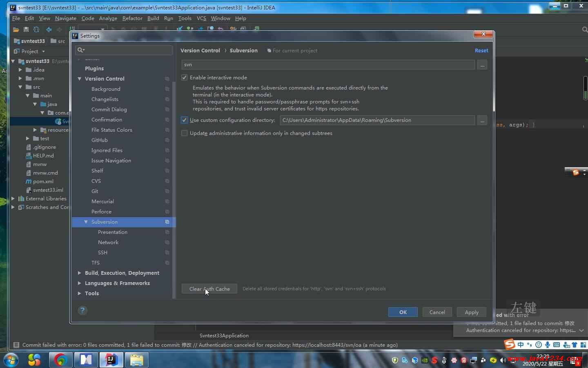Expand the .mvn folder in project tree
Screen dimensions: 588x368
[20, 79]
